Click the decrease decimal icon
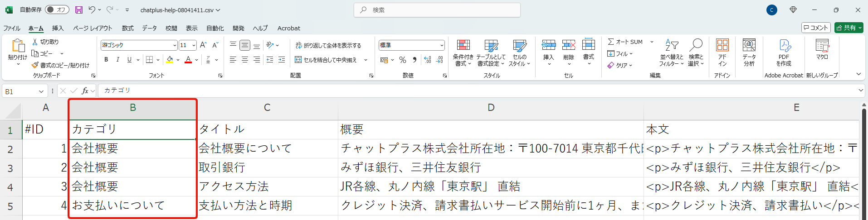 click(x=439, y=60)
